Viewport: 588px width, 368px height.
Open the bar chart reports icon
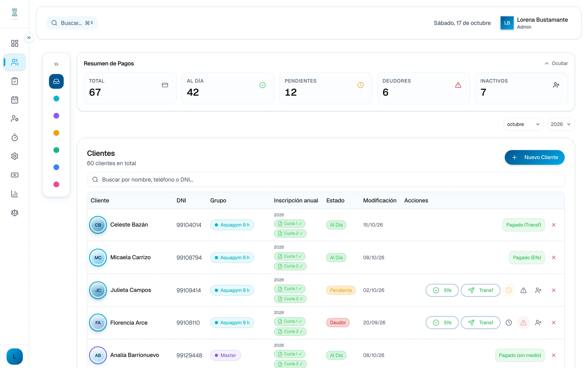[15, 194]
